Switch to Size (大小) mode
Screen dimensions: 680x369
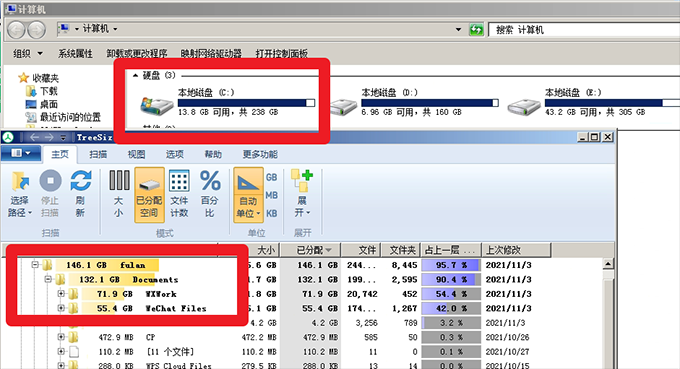[119, 194]
